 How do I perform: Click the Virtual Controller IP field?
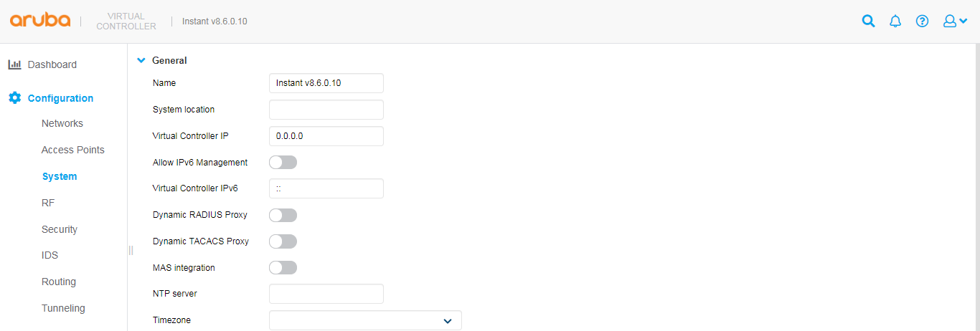326,136
